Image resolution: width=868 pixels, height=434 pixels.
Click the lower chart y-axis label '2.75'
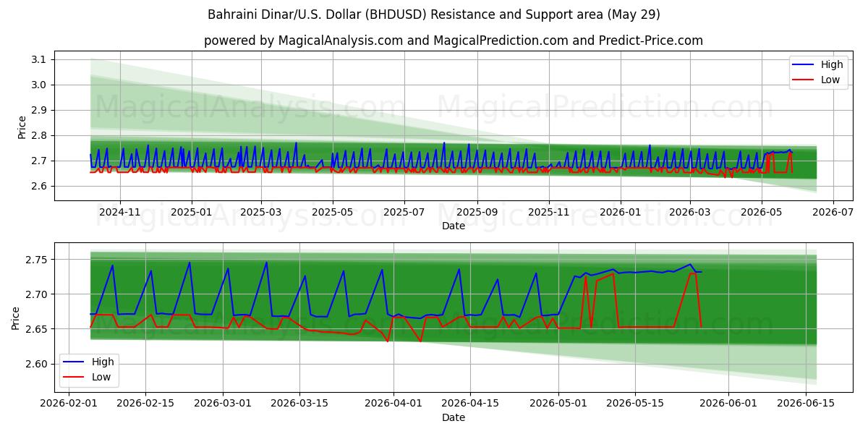(37, 260)
